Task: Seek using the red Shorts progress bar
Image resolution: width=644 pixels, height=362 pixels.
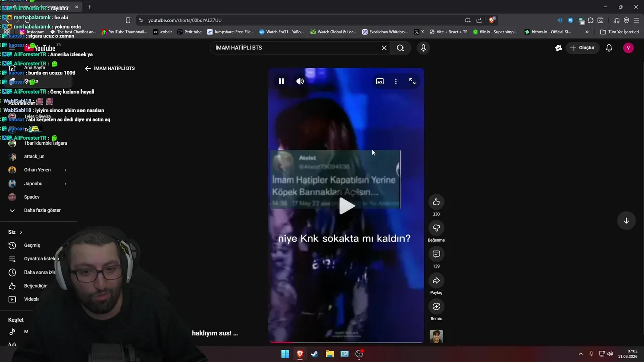Action: (346, 342)
